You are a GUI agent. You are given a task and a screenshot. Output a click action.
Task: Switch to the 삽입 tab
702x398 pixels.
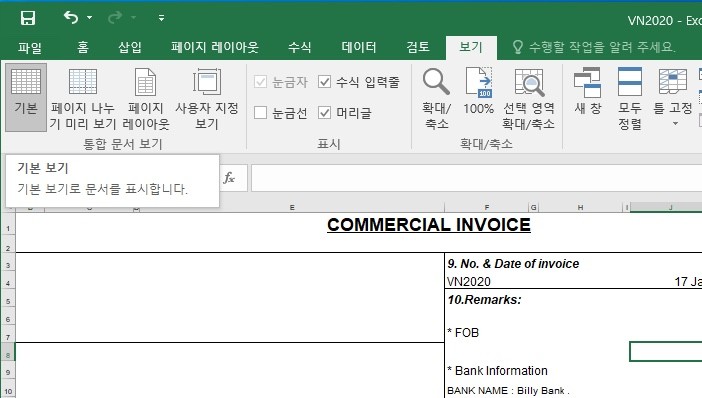pyautogui.click(x=130, y=47)
